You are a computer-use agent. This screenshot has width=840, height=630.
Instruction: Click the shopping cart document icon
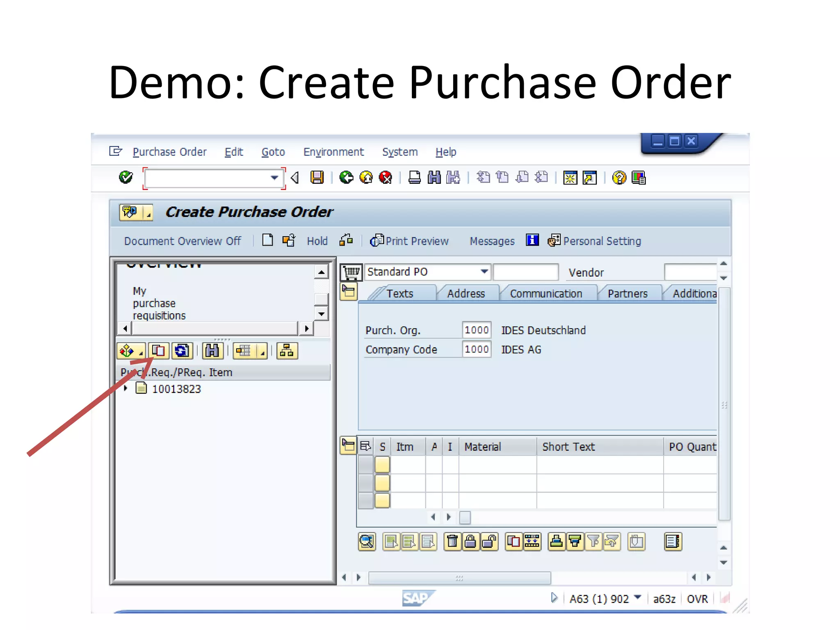click(x=351, y=272)
